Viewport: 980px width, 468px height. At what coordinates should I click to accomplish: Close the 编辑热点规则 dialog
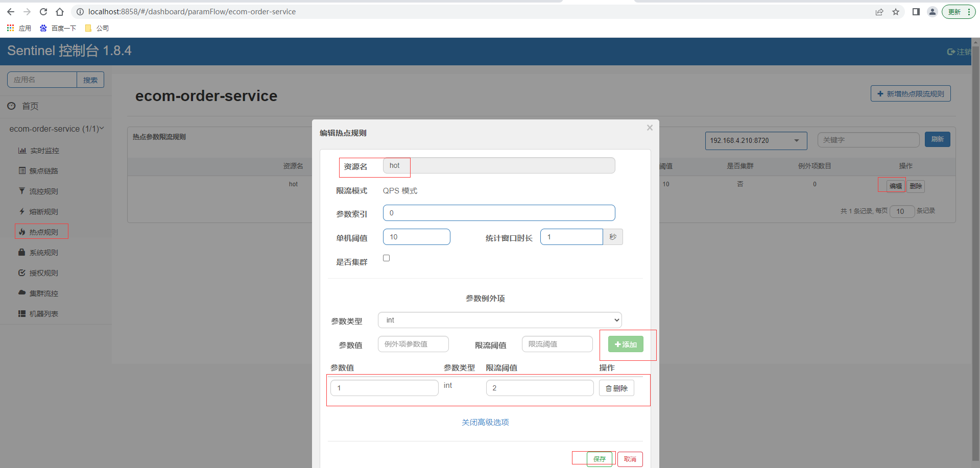650,128
